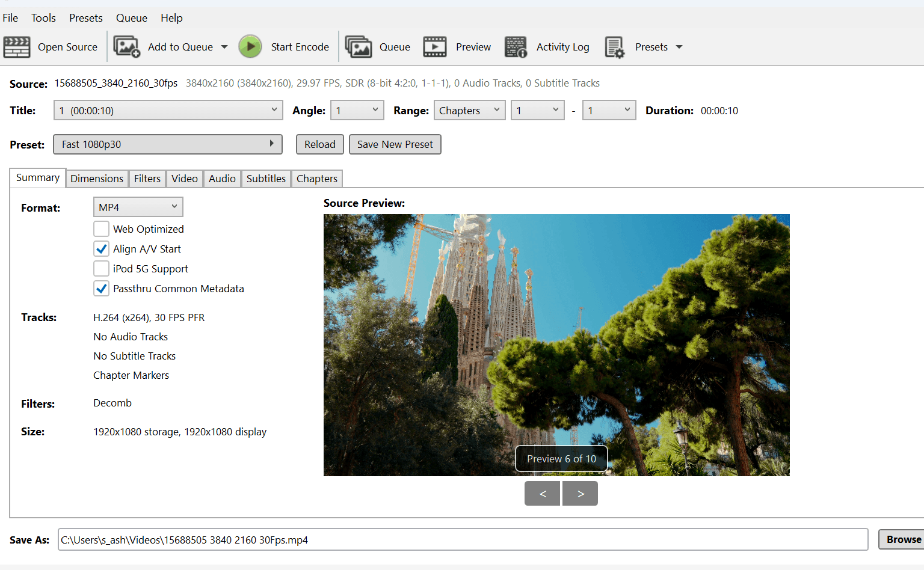Click the Save As file path field
Viewport: 924px width, 570px height.
(463, 539)
